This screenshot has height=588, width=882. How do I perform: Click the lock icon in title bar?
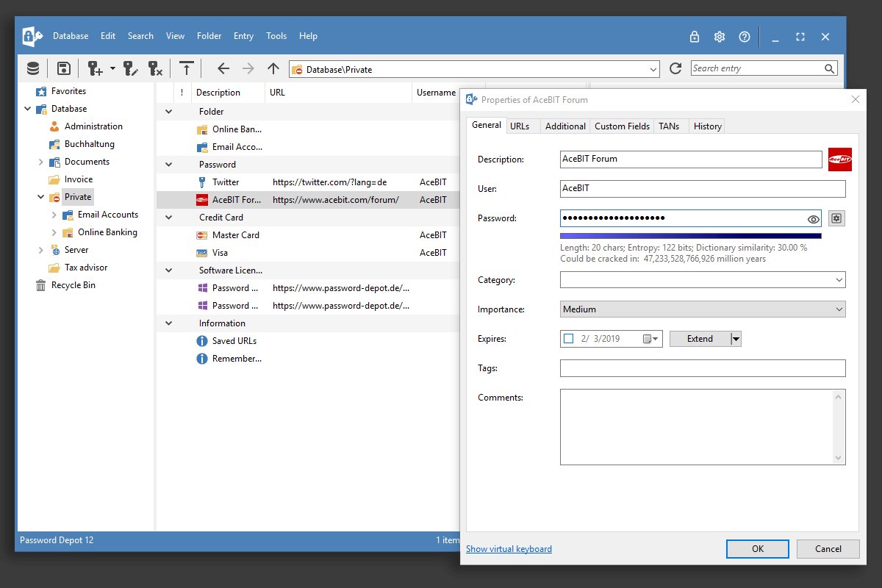(x=695, y=36)
